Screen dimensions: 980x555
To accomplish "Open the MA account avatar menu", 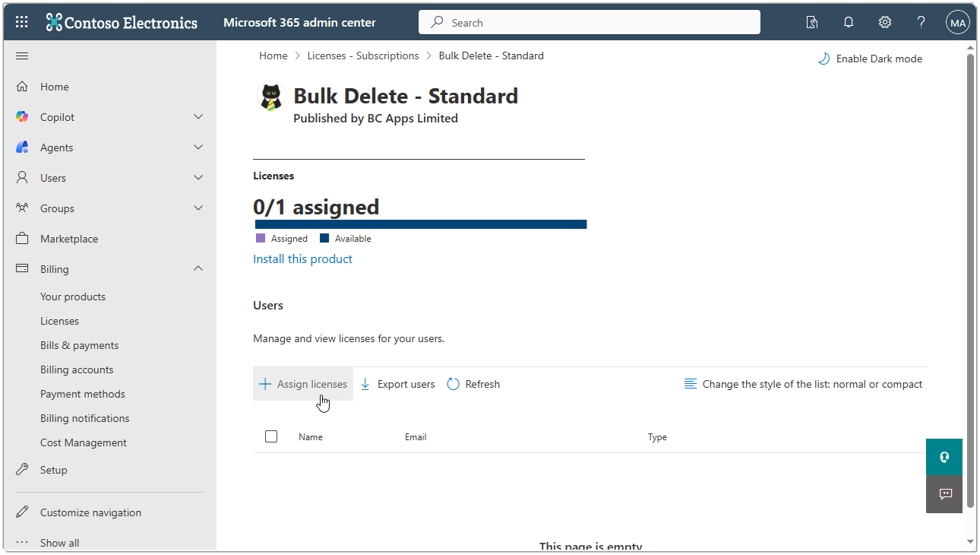I will pyautogui.click(x=957, y=22).
